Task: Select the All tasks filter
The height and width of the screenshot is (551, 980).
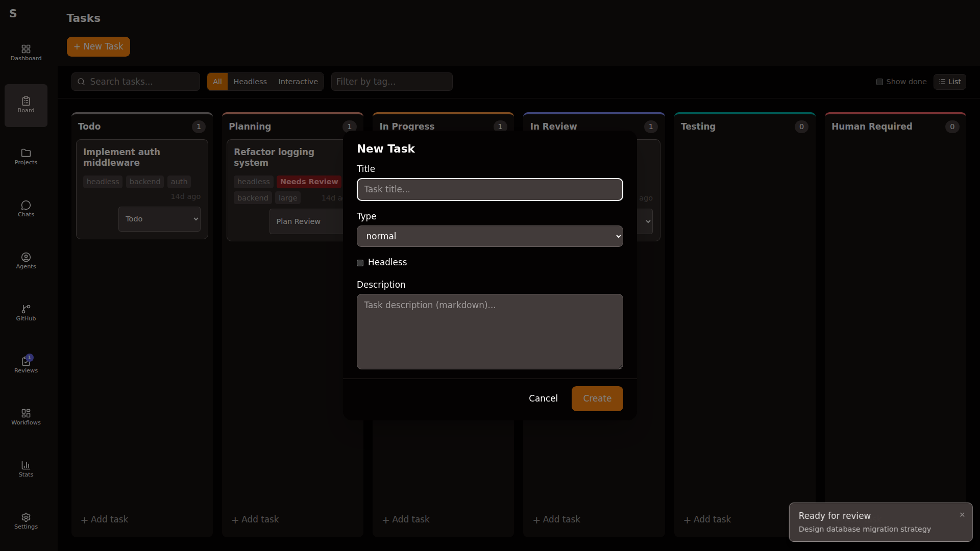Action: coord(217,81)
